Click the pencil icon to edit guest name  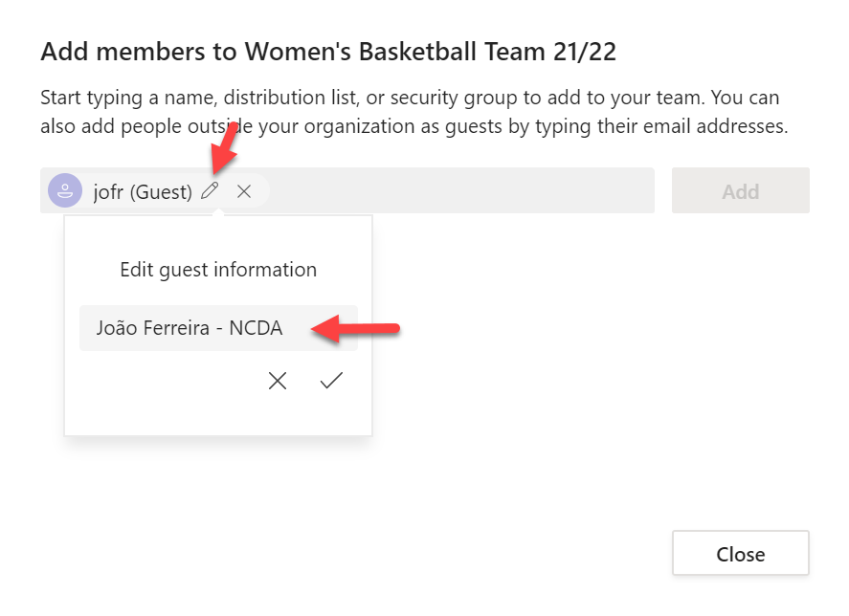click(x=210, y=191)
